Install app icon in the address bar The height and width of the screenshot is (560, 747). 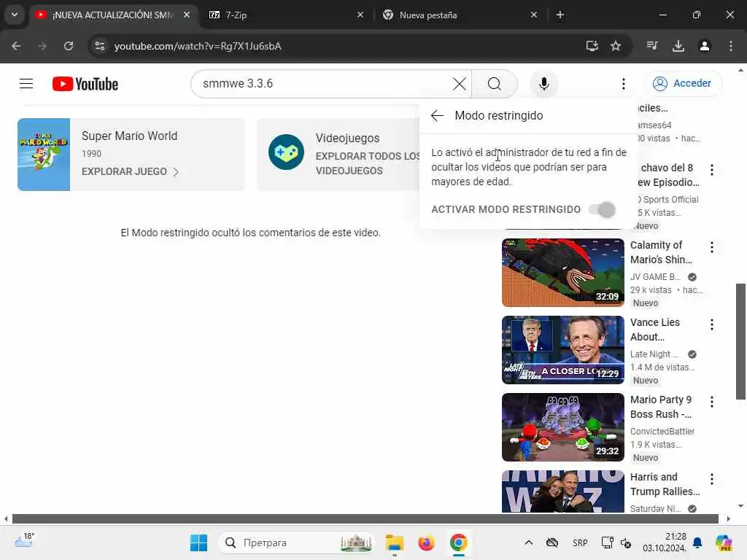[592, 46]
